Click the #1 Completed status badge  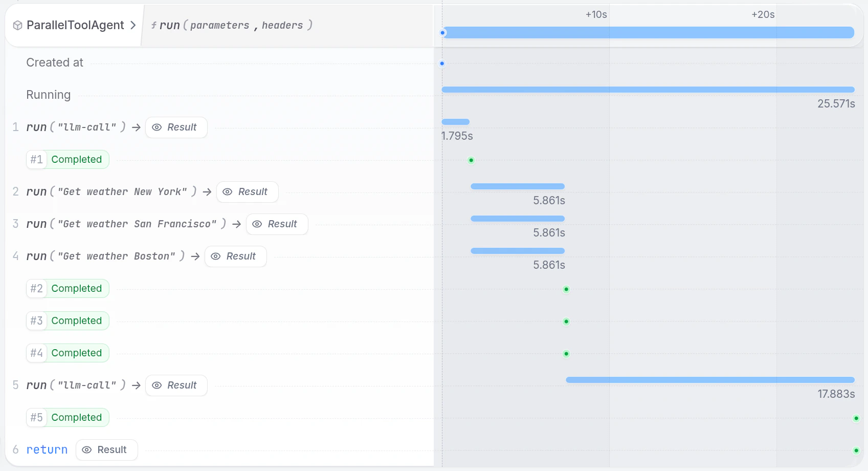[x=67, y=159]
